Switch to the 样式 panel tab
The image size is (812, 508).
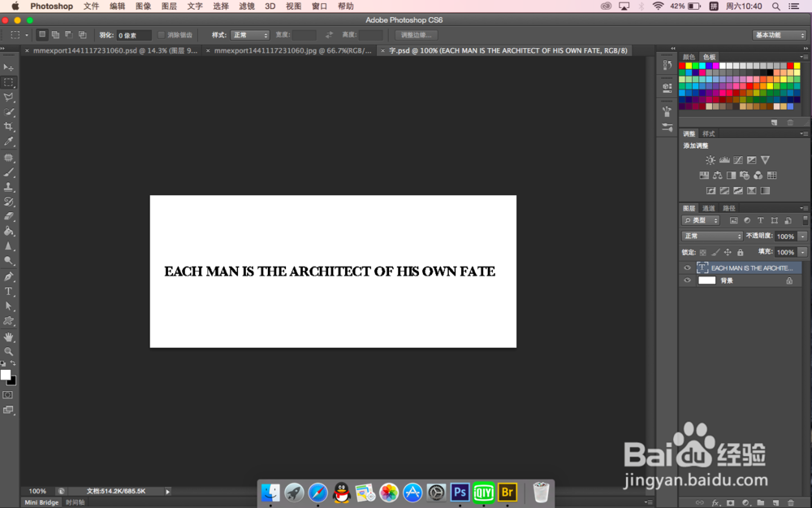coord(708,134)
